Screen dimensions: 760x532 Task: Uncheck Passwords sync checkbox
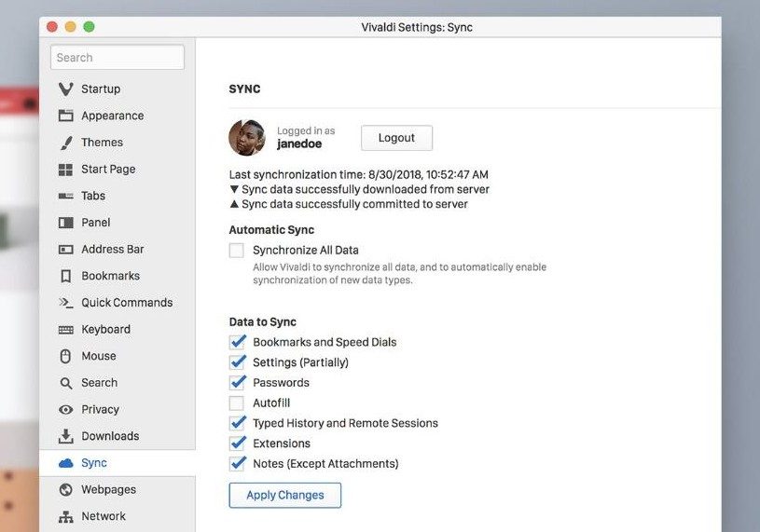(237, 382)
